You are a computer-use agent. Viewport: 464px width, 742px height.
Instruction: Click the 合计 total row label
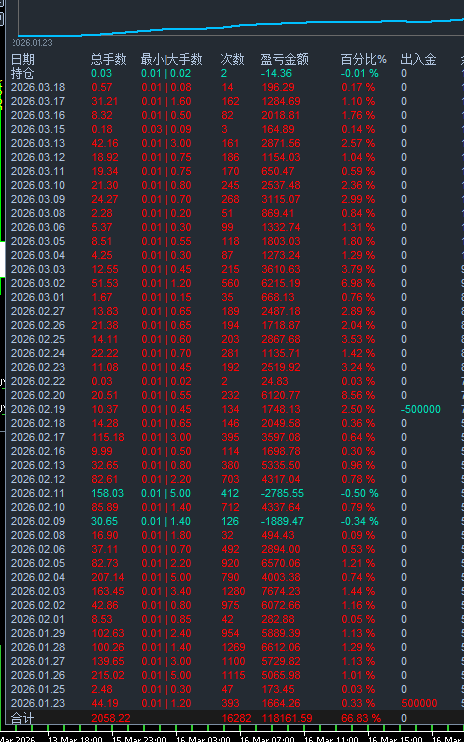tap(23, 718)
